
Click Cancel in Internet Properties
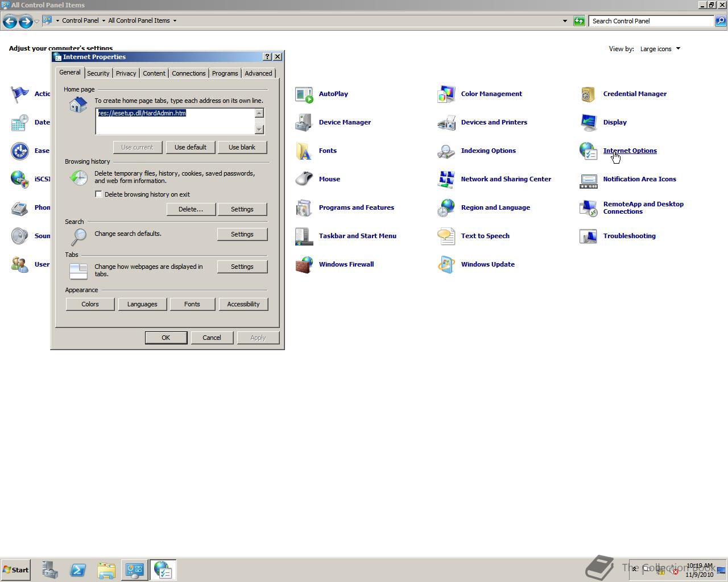212,338
